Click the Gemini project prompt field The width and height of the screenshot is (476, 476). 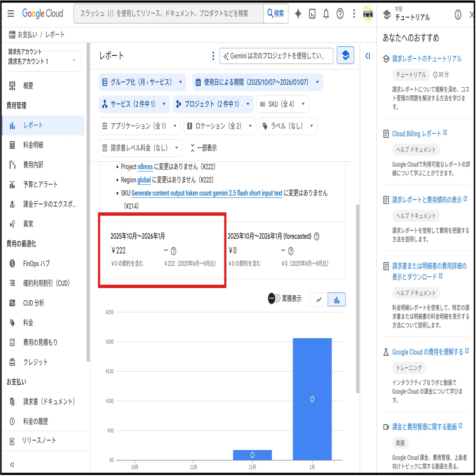(276, 56)
